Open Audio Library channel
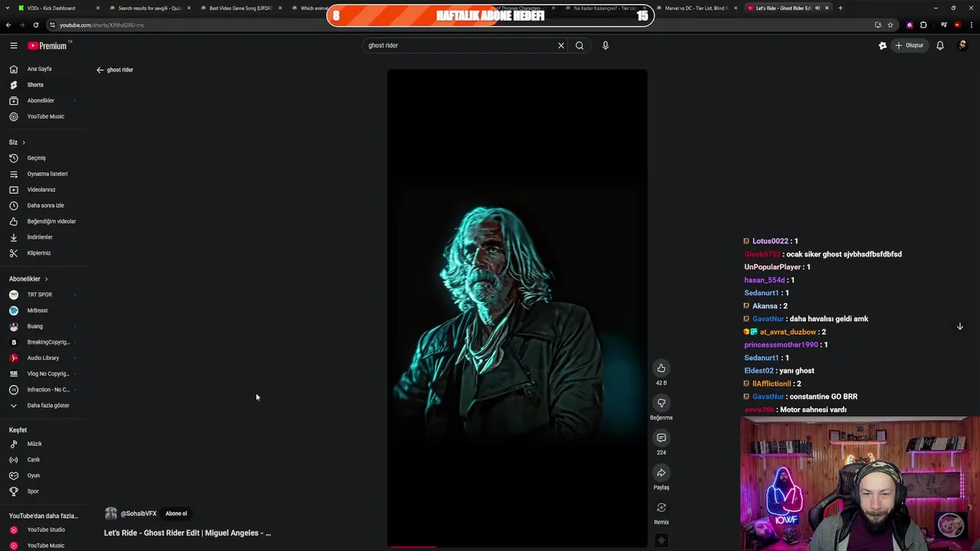 coord(43,358)
